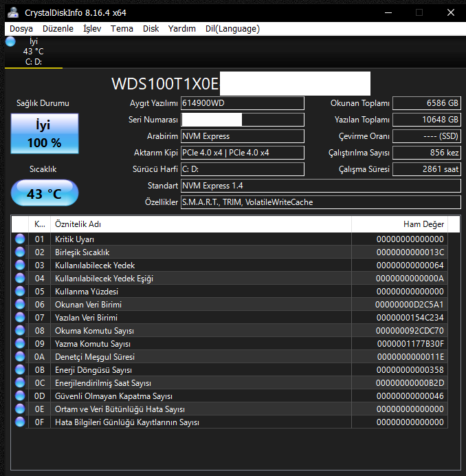Click status orb for Kritik Uyarı row

point(20,239)
